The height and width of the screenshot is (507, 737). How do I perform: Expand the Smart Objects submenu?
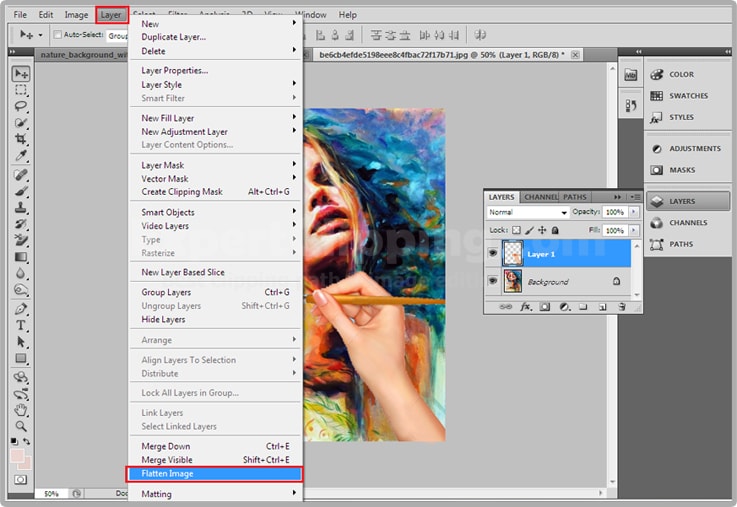[216, 212]
